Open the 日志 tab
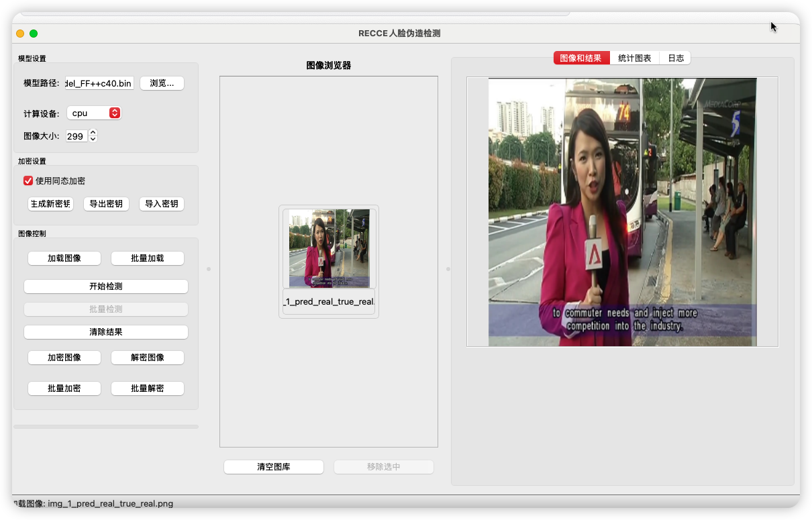 [676, 58]
